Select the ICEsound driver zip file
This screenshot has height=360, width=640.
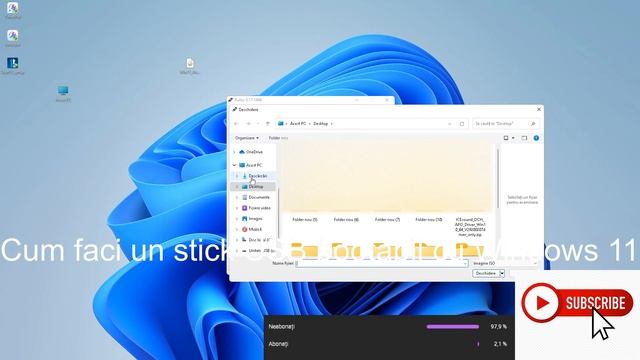pos(470,227)
